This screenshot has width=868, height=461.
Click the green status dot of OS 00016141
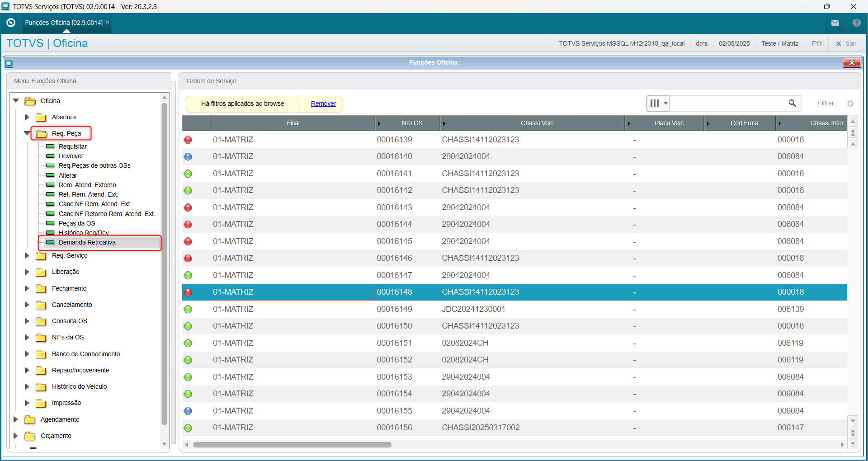point(188,174)
